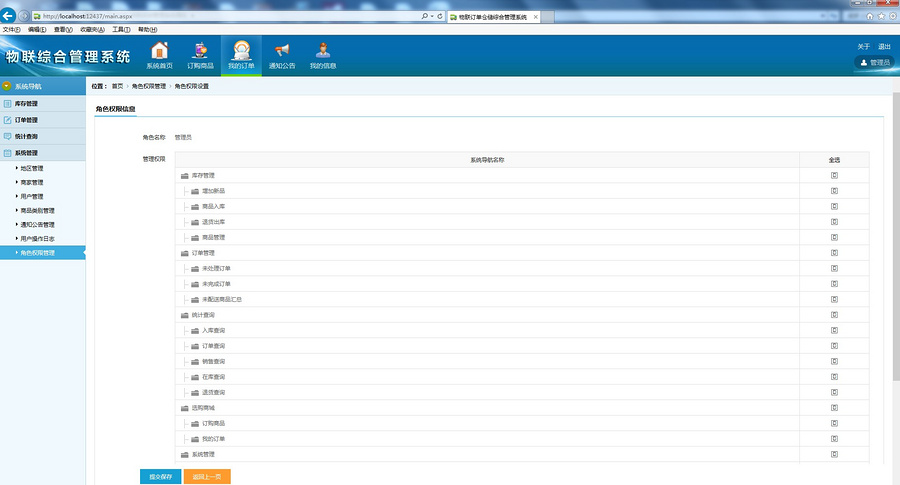Viewport: 900px width, 485px height.
Task: Click the browser favorites star icon
Action: coord(881,16)
